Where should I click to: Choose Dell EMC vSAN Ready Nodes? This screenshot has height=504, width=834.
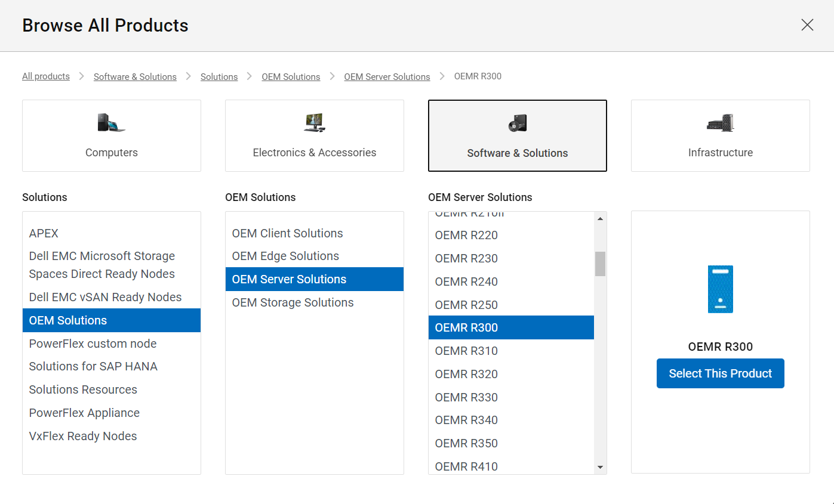(105, 296)
